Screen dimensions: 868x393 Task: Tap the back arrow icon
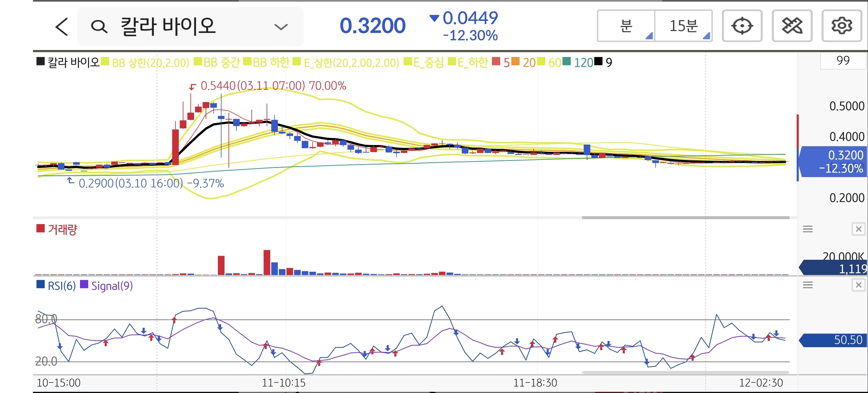pyautogui.click(x=62, y=27)
